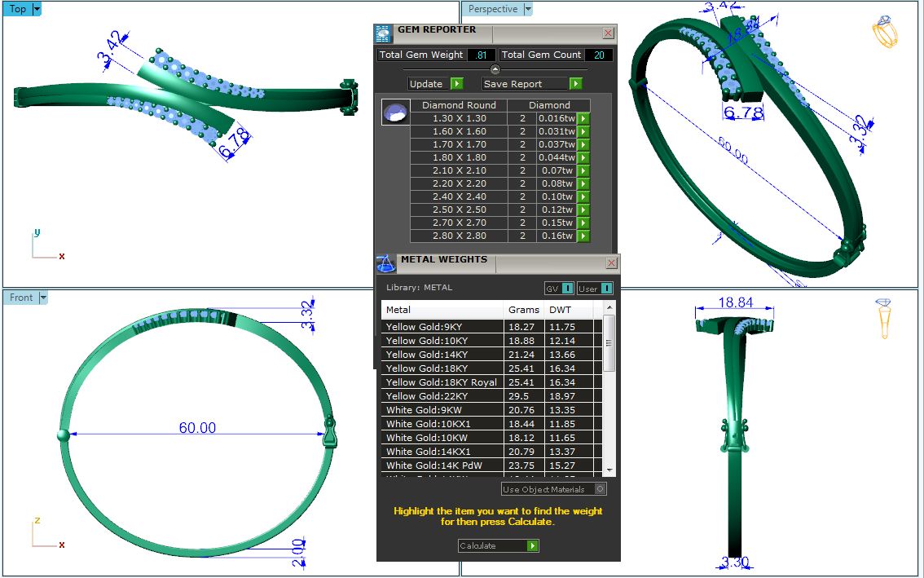Click green arrow for 2.10 X 2.10 diamond
This screenshot has width=924, height=578.
click(x=583, y=170)
